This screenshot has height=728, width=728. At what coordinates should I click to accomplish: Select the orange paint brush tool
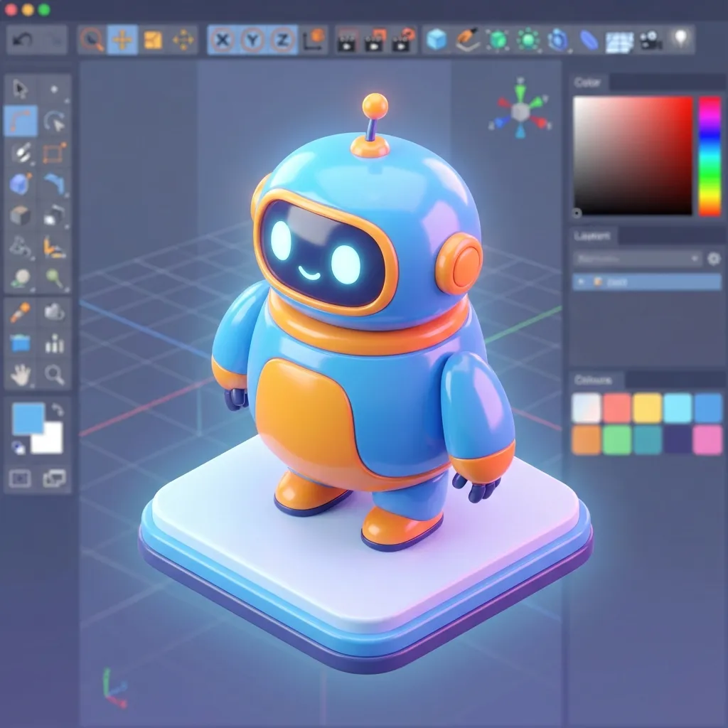coord(21,312)
